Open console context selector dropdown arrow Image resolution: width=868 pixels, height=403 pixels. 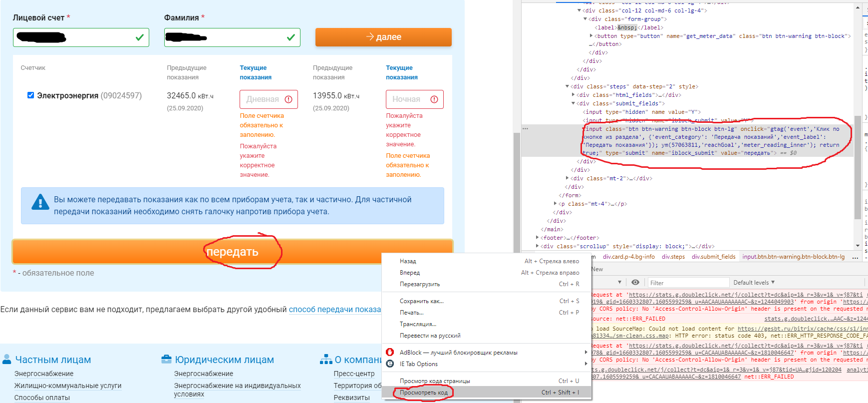[619, 283]
